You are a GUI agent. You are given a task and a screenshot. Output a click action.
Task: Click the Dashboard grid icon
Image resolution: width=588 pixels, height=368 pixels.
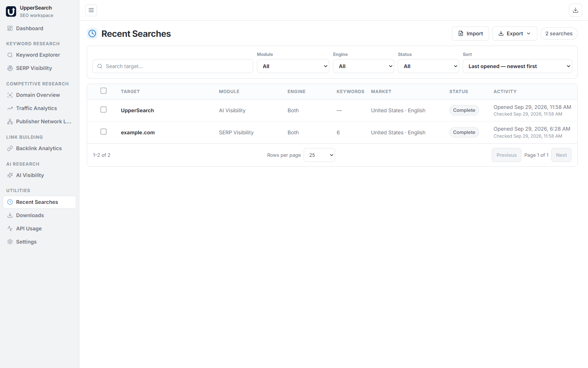(10, 28)
